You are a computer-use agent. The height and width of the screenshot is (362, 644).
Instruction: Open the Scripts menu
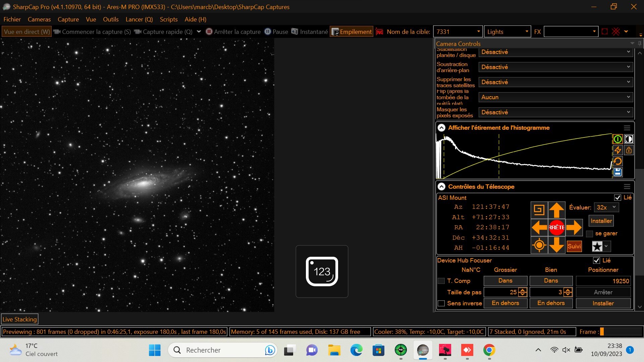[168, 19]
